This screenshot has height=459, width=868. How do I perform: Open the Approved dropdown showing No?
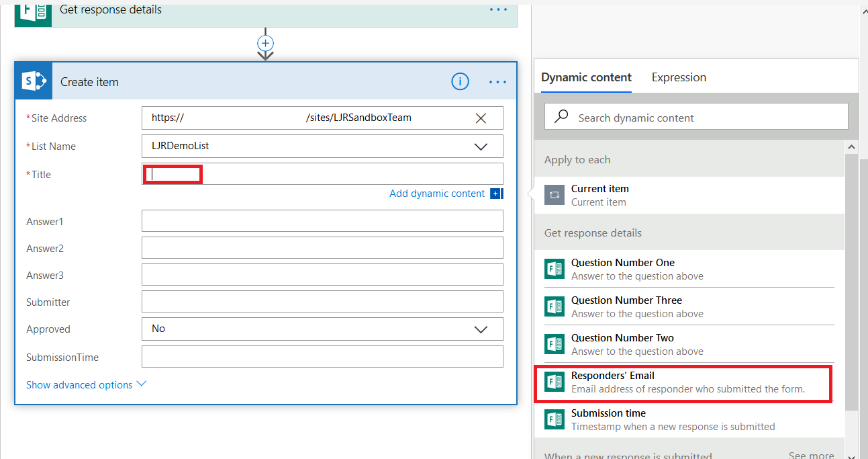[481, 329]
